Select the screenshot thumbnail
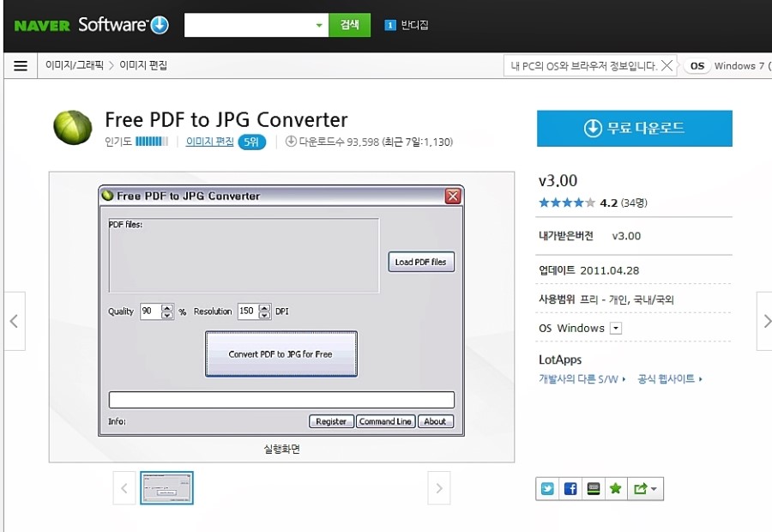Viewport: 772px width, 532px height. [166, 487]
